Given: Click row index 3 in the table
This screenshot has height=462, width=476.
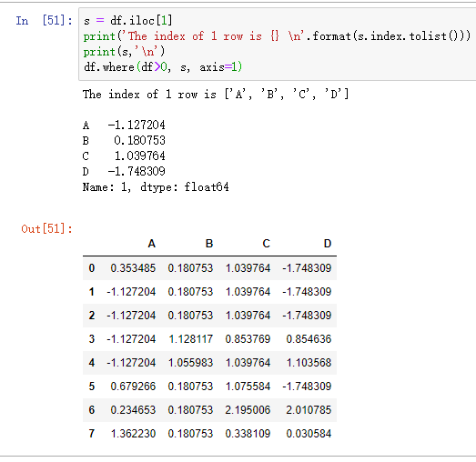Looking at the screenshot, I should [x=92, y=339].
